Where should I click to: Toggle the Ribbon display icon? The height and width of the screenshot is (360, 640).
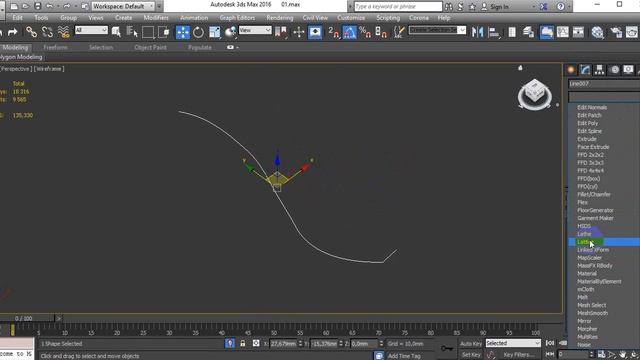coord(547,32)
